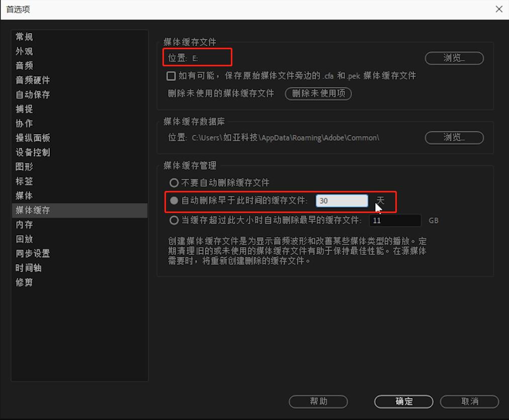This screenshot has height=420, width=509.
Task: Dismiss the dialog via 取消
Action: (469, 401)
